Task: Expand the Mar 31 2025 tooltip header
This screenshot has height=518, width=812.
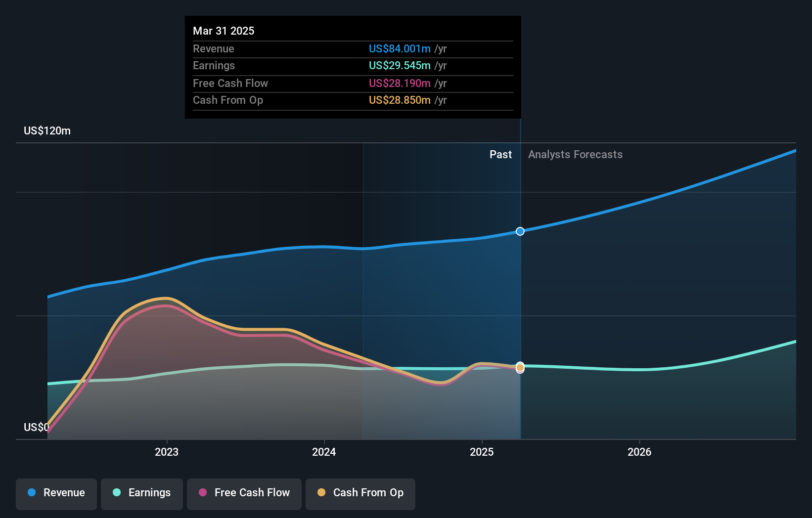Action: tap(224, 31)
